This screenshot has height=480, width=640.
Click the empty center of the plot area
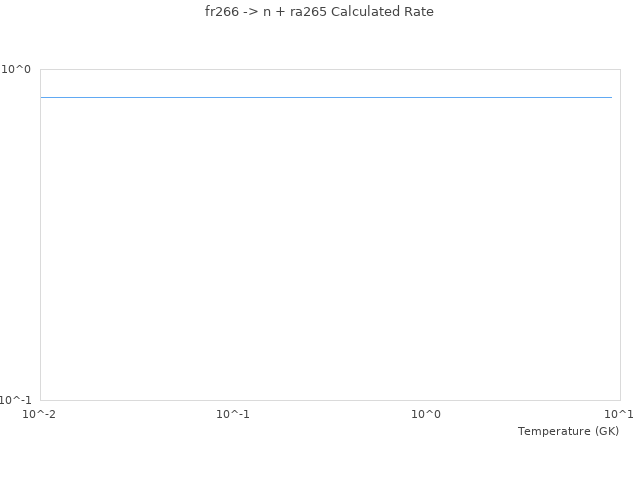(330, 250)
